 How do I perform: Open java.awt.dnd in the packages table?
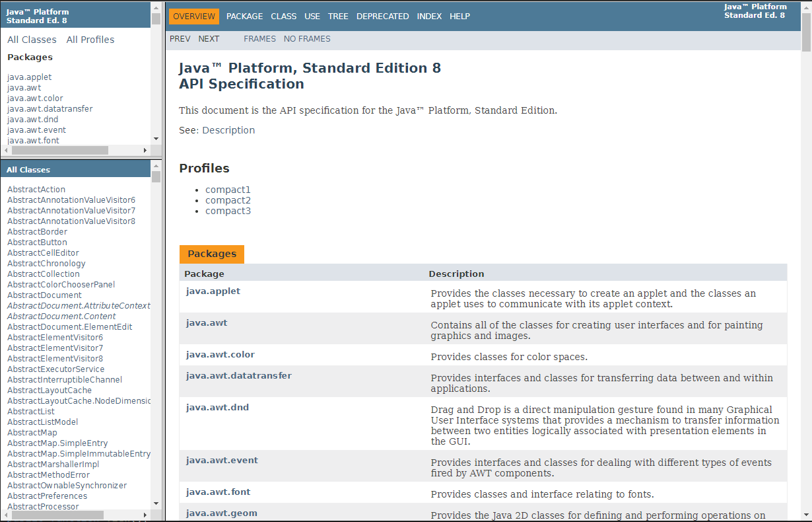pos(218,408)
